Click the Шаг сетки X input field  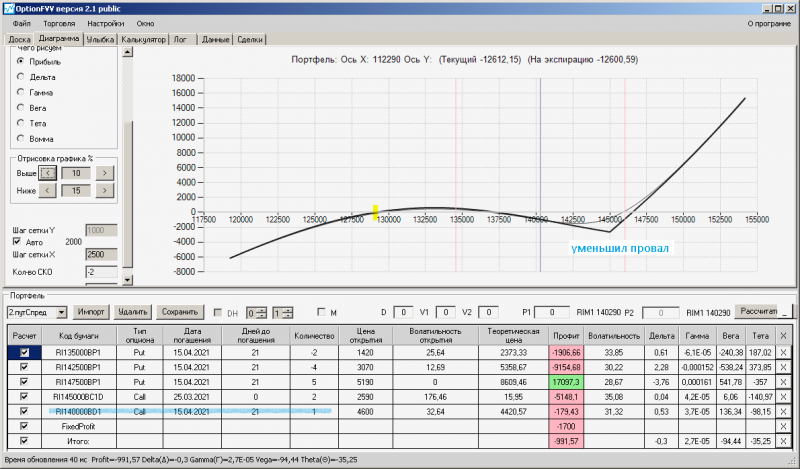click(x=101, y=254)
